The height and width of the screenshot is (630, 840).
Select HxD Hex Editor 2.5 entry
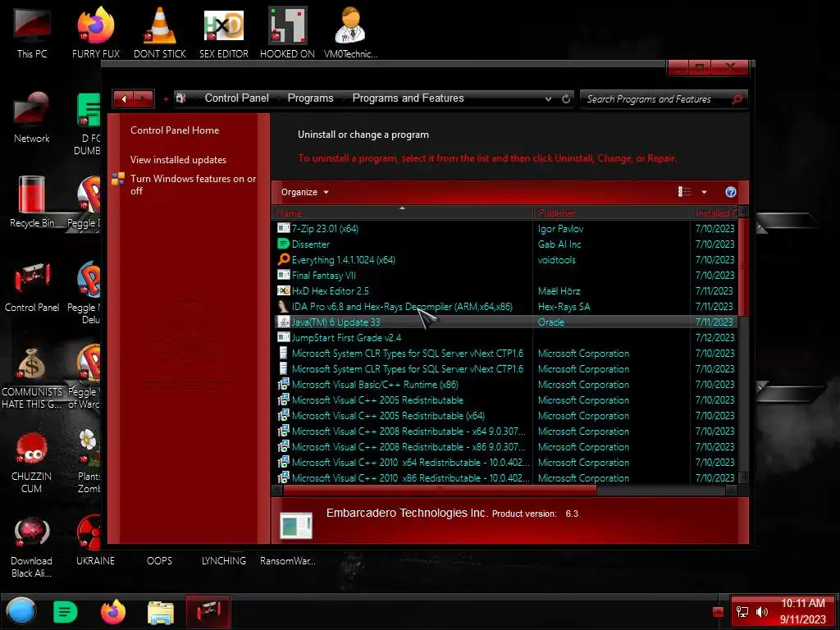pyautogui.click(x=504, y=291)
